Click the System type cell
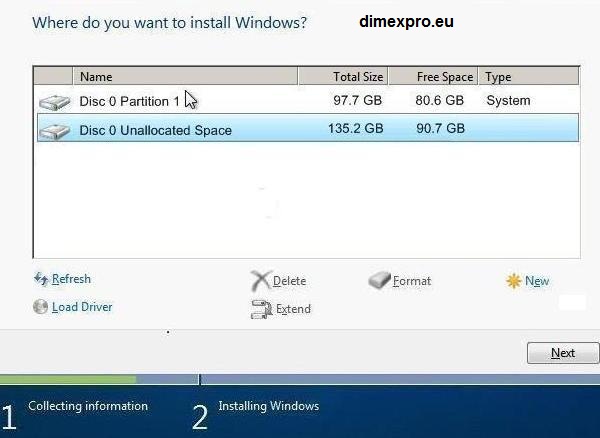600x438 pixels. 508,101
